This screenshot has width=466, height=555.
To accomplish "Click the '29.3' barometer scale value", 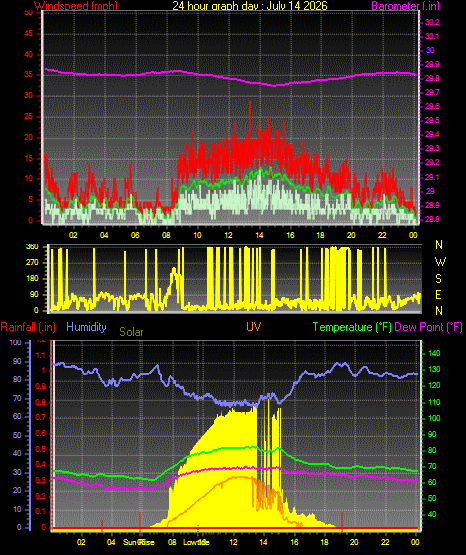I will pyautogui.click(x=432, y=148).
